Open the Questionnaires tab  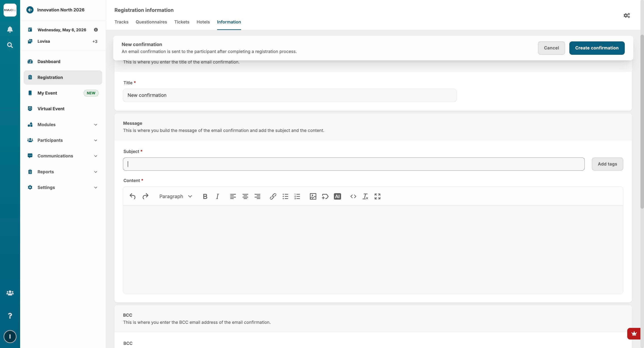(x=151, y=22)
